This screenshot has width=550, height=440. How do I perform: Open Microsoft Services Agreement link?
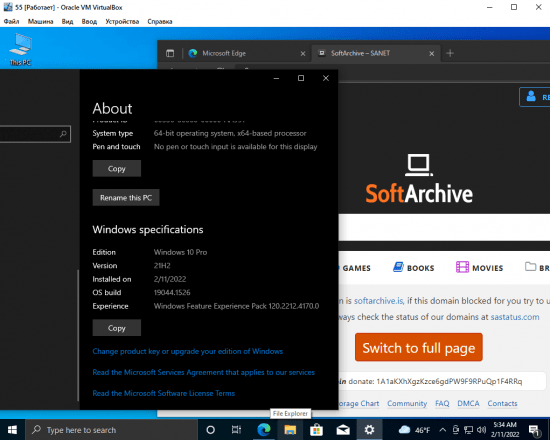(x=204, y=372)
